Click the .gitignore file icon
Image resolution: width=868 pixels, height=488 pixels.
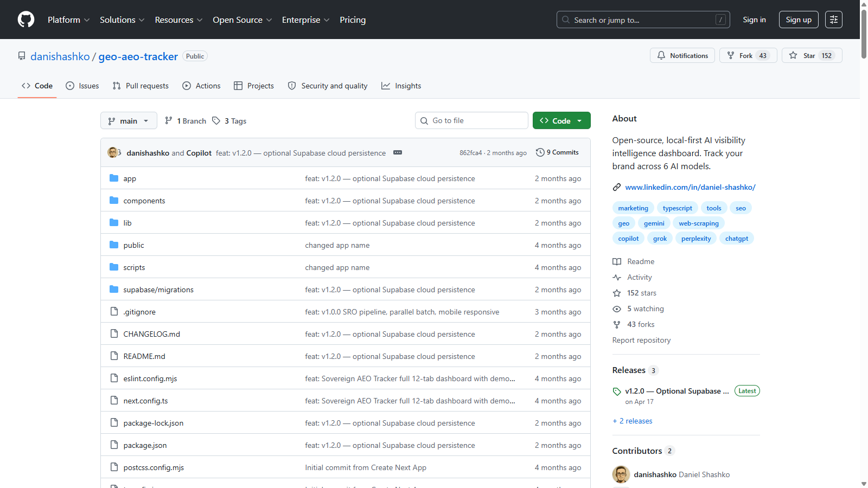pos(114,312)
